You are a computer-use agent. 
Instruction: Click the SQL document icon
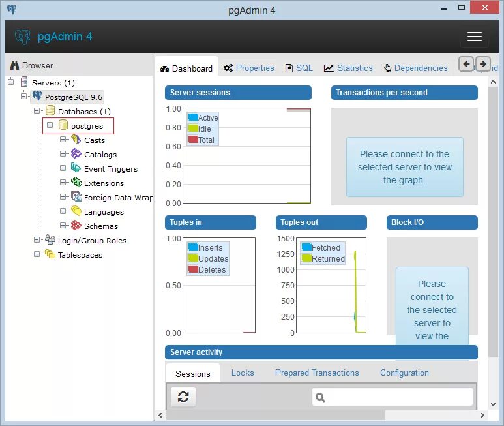[289, 68]
